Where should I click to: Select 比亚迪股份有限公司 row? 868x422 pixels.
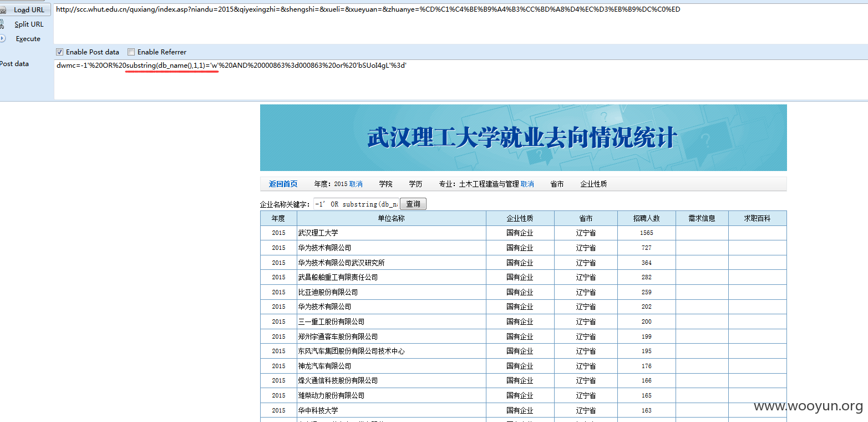click(523, 292)
